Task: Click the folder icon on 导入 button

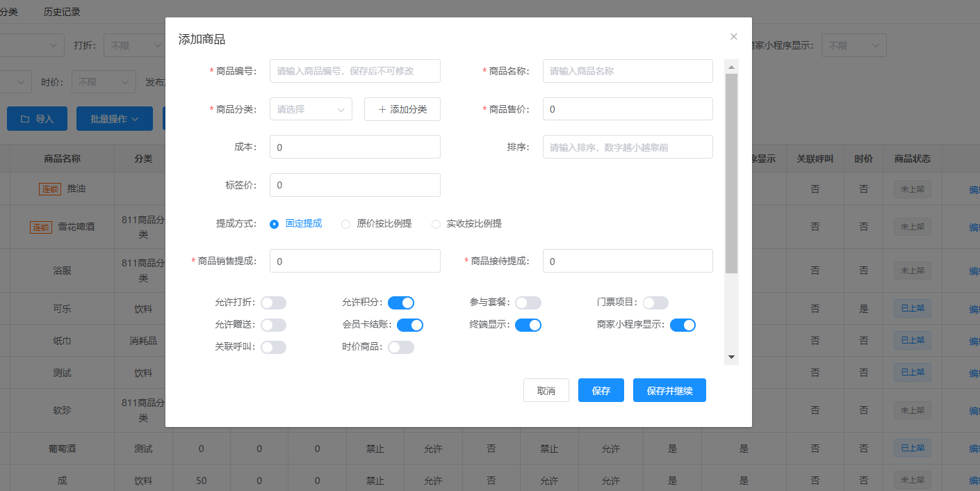Action: [25, 119]
